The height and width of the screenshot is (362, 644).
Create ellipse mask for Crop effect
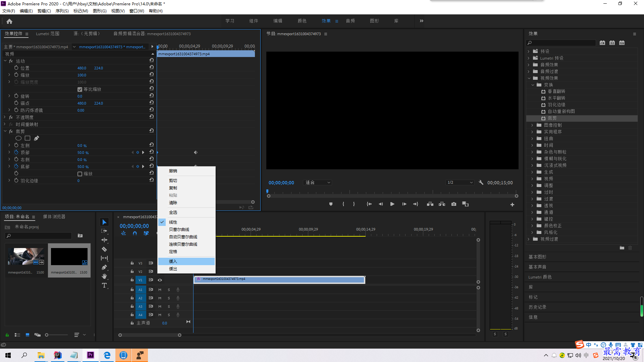[18, 138]
